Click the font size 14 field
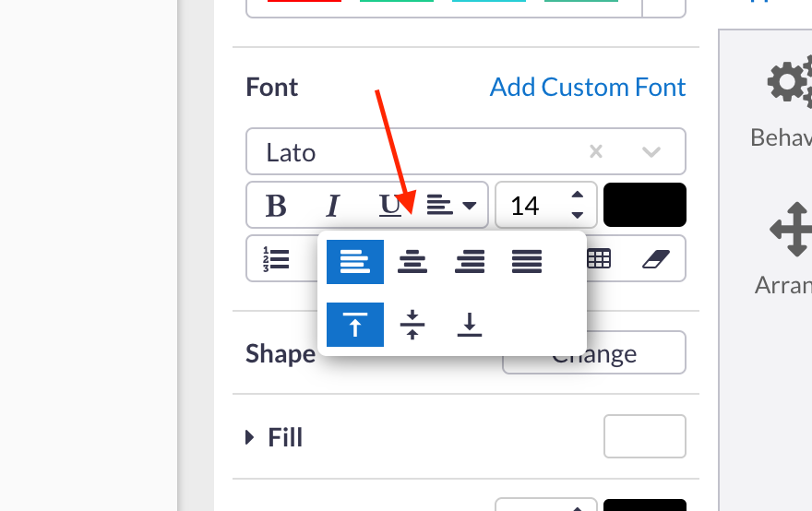The image size is (812, 511). pyautogui.click(x=528, y=206)
